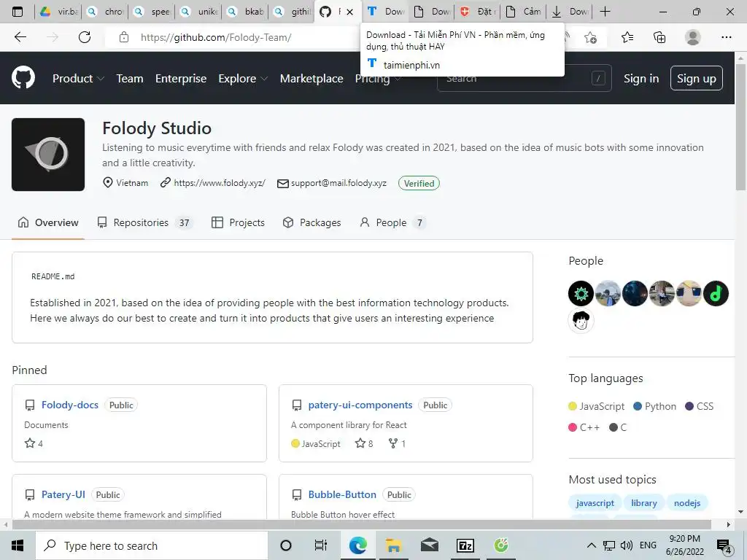747x560 pixels.
Task: Switch to the Overview tab
Action: 48,222
